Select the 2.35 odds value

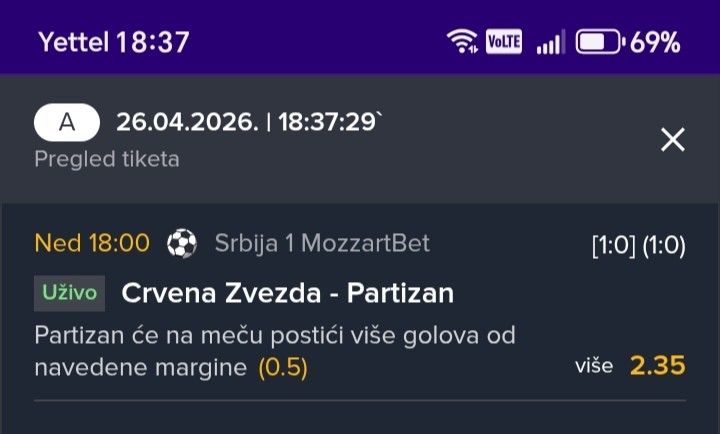point(657,366)
